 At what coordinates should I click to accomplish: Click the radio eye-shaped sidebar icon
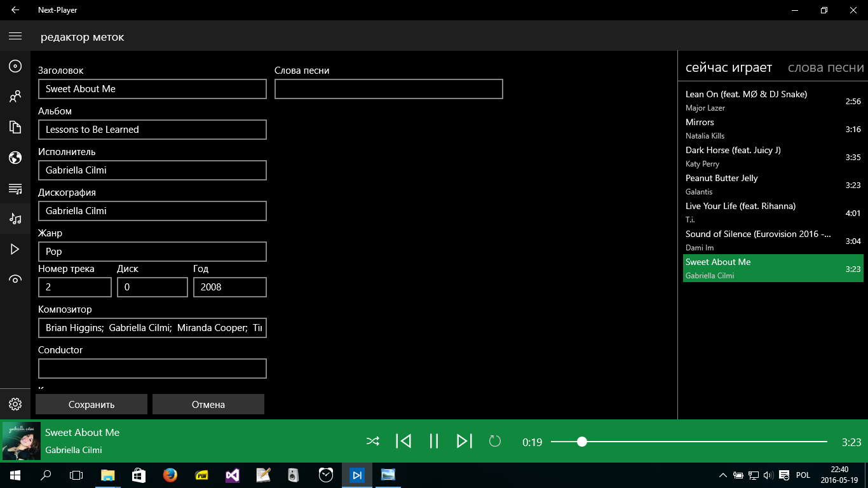[15, 280]
